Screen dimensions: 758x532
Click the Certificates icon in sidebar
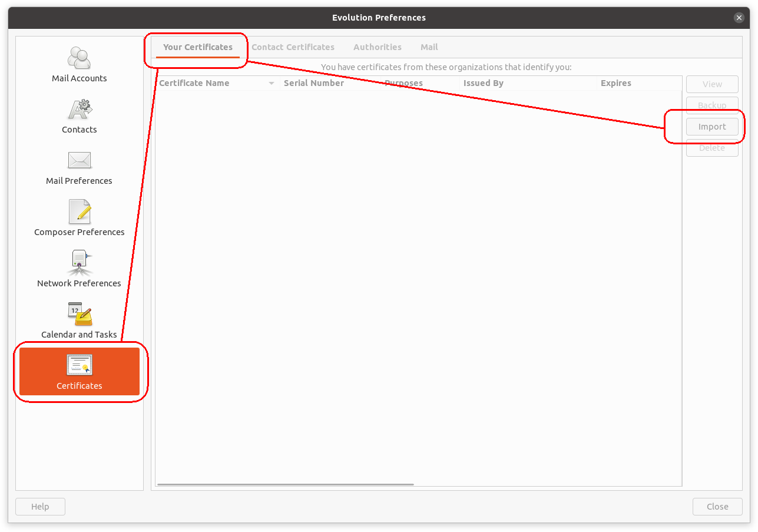coord(79,366)
